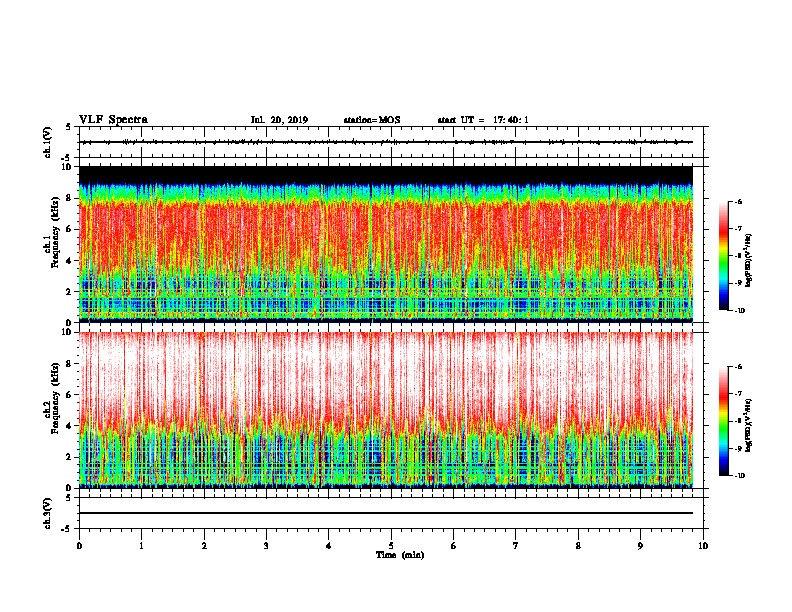The image size is (792, 612).
Task: Click the ch.1 voltage waveform trace
Action: (386, 142)
